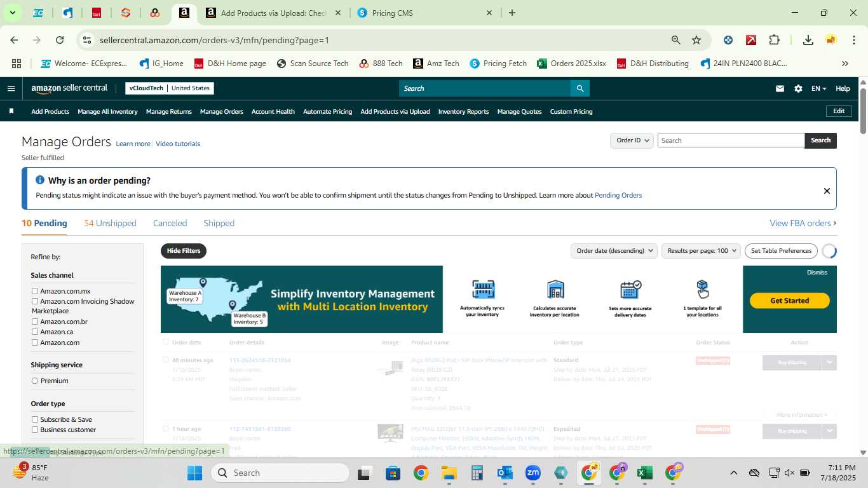
Task: Click the Amazon Seller Central logo
Action: pos(69,88)
